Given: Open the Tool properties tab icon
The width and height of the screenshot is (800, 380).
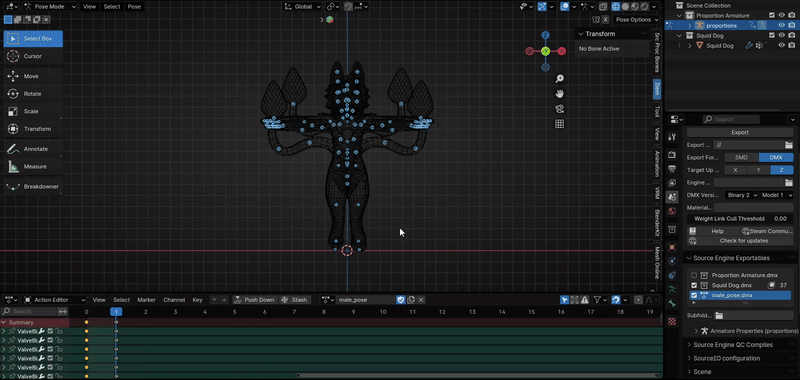Looking at the screenshot, I should pyautogui.click(x=672, y=137).
